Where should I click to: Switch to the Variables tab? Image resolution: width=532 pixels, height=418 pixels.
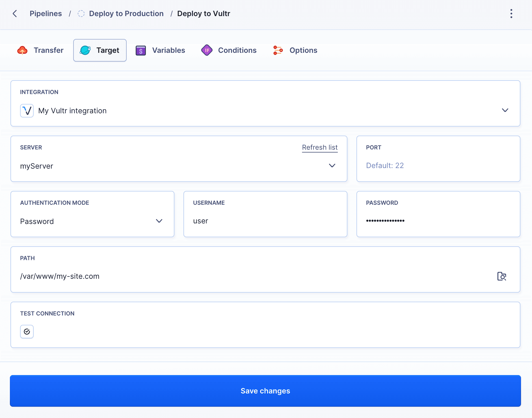[x=168, y=50]
